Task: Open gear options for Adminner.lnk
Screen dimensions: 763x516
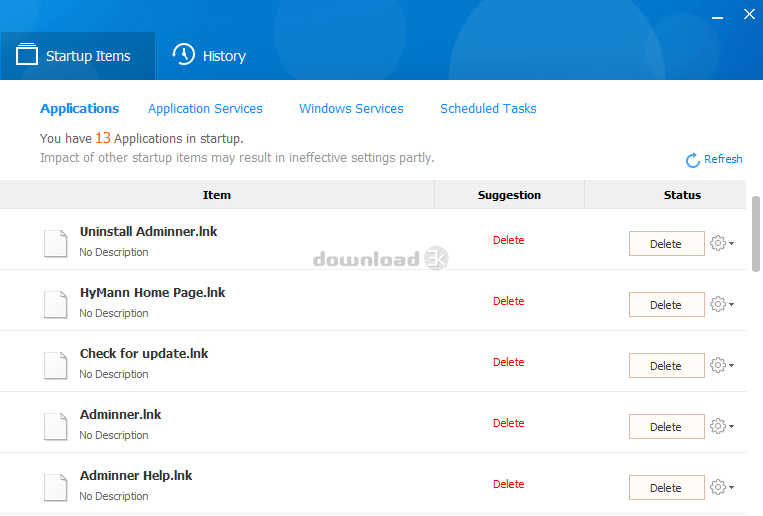Action: pos(720,426)
